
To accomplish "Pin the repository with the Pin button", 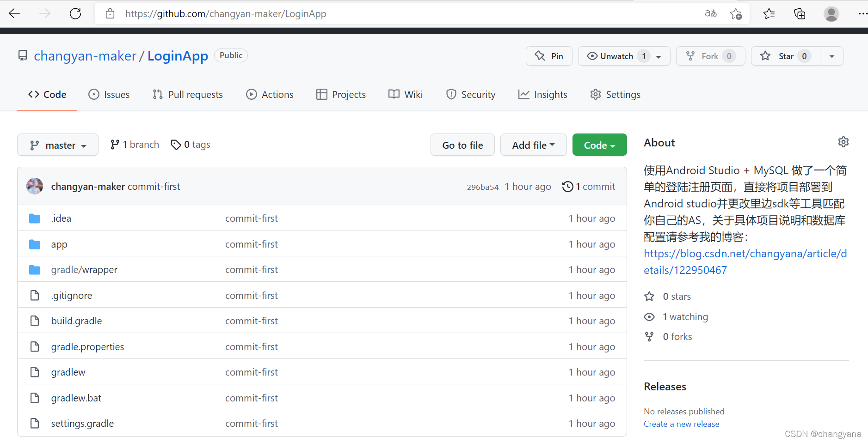I will click(549, 56).
